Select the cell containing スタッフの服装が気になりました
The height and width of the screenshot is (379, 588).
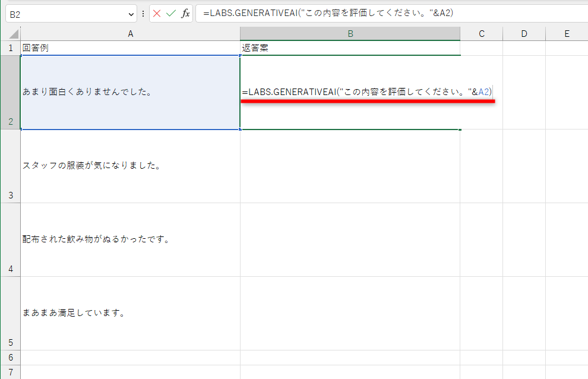point(130,165)
